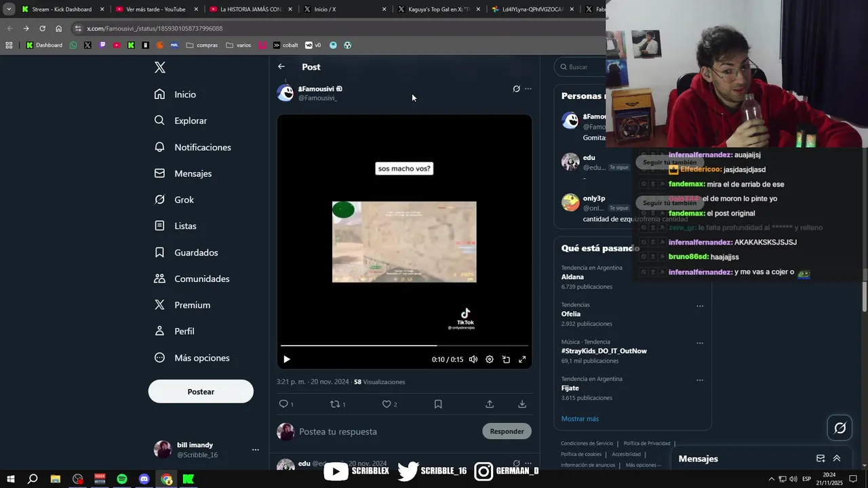
Task: Open Condiciones de Servicio link
Action: pos(587,443)
